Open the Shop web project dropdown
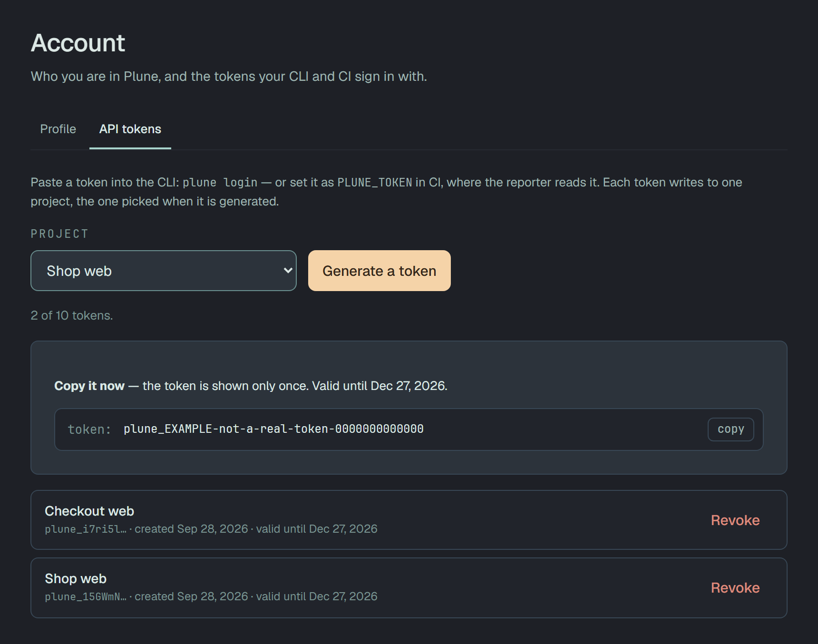 [164, 271]
